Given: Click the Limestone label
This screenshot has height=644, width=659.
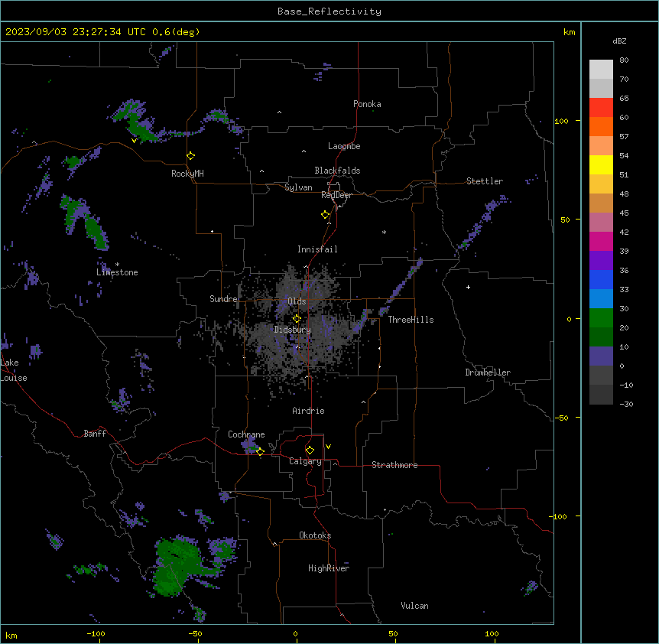Looking at the screenshot, I should [x=117, y=272].
